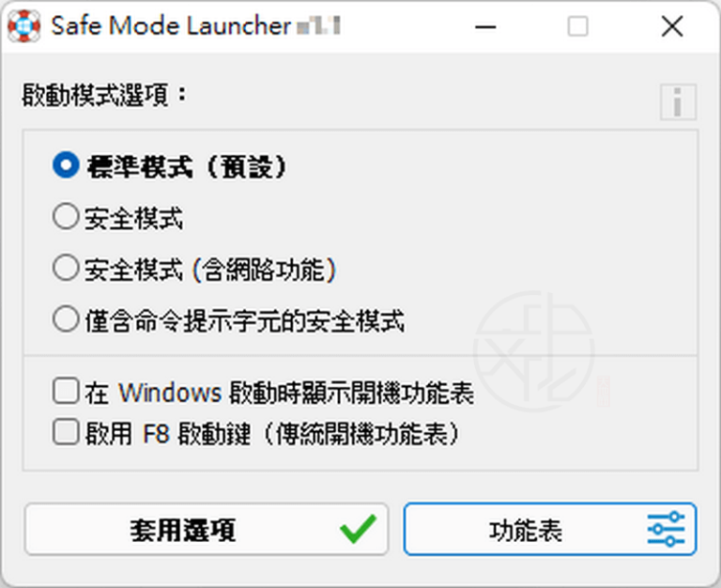Click the bold 標準模式（預設）label text
This screenshot has width=721, height=588.
pyautogui.click(x=188, y=166)
